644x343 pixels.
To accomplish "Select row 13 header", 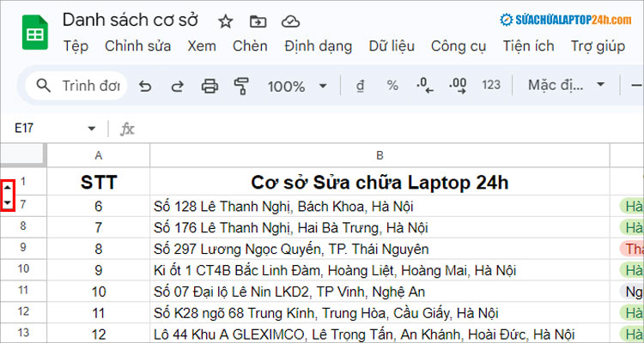I will [23, 334].
